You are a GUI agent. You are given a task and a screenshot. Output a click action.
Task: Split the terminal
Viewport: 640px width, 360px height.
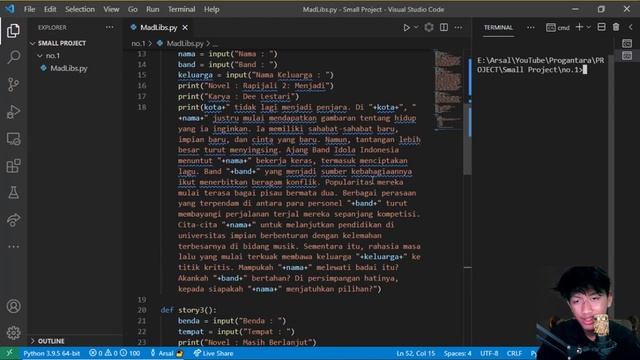click(601, 27)
